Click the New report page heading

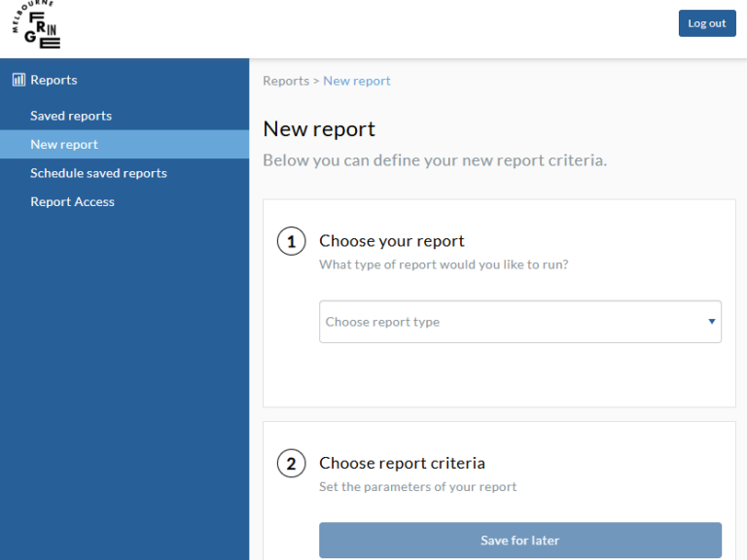[319, 129]
